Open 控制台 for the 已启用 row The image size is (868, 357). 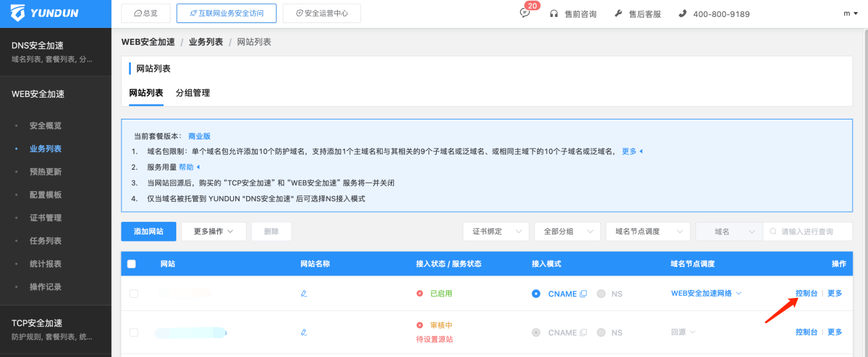[806, 293]
